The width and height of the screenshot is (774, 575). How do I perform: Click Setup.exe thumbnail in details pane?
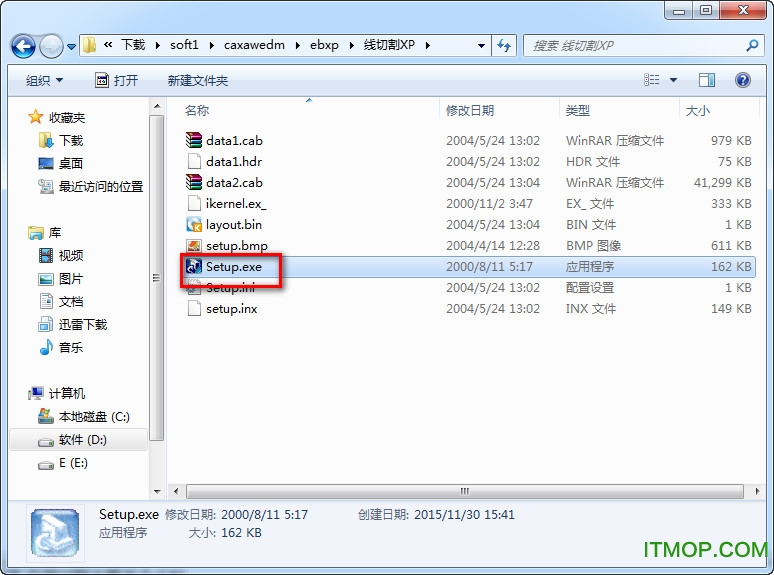click(x=55, y=533)
